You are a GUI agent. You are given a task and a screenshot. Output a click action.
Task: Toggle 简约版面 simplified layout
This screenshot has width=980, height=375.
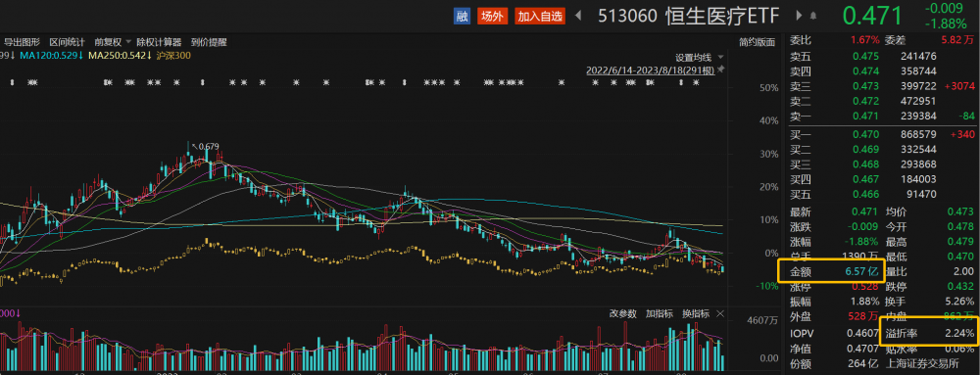pyautogui.click(x=757, y=42)
